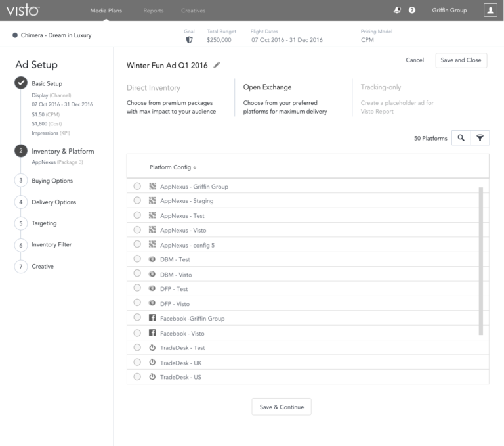Click step 4 circle for Delivery Options
Screen dimensions: 504x446
pos(21,202)
